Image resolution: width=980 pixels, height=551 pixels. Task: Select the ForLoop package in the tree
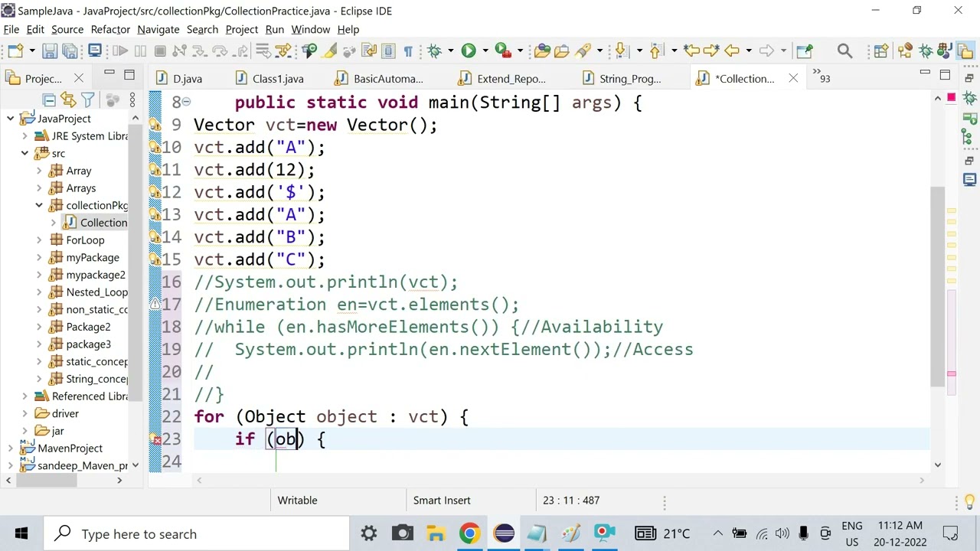(85, 240)
